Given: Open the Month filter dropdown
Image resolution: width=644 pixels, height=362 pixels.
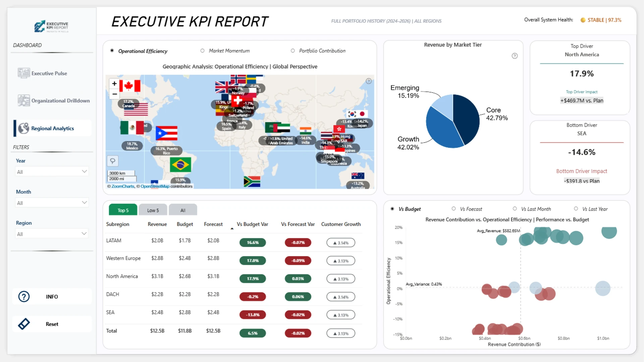Looking at the screenshot, I should click(x=51, y=202).
